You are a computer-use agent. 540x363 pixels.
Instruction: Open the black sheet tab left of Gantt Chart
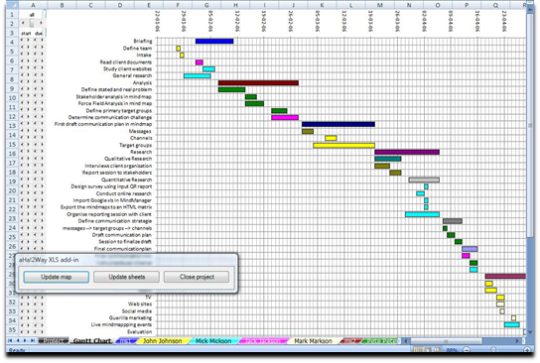(x=53, y=341)
